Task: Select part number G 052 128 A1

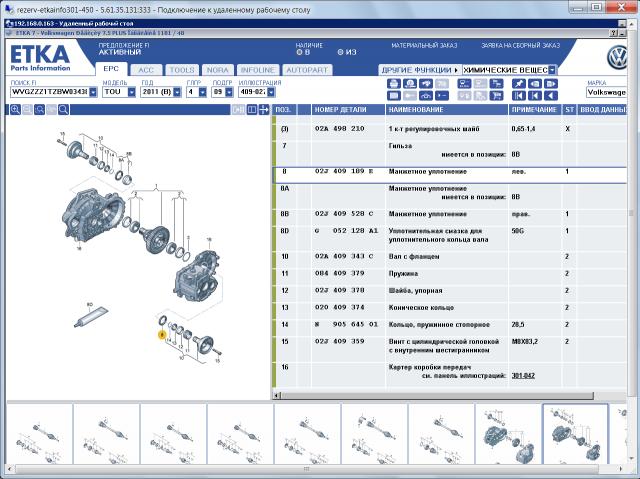Action: click(346, 231)
